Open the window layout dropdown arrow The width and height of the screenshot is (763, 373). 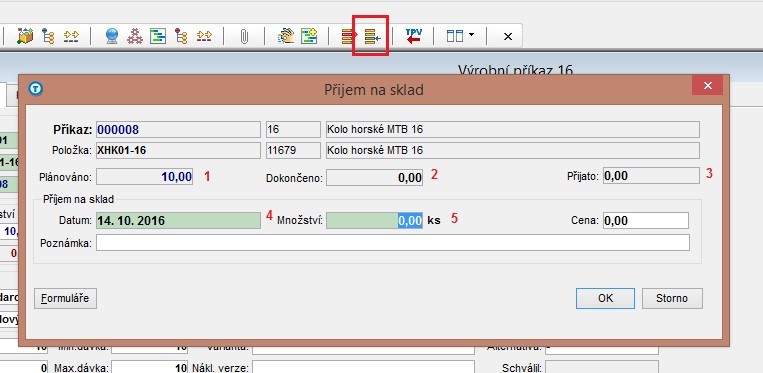471,36
